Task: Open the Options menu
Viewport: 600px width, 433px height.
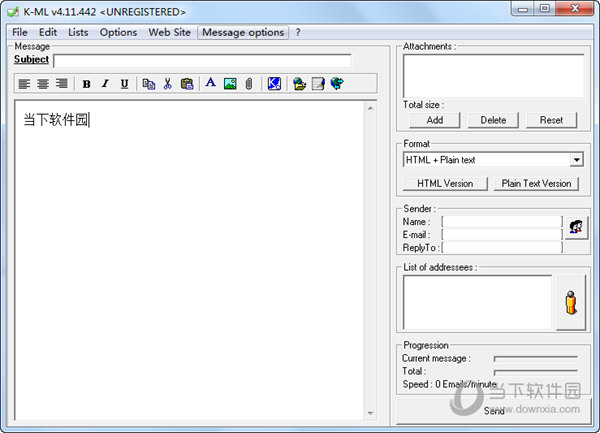Action: coord(118,33)
